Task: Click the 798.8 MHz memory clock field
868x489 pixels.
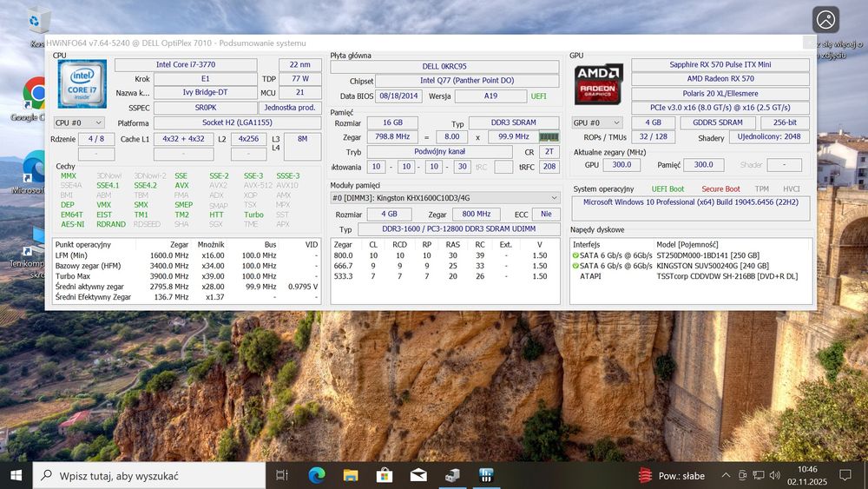Action: pyautogui.click(x=392, y=136)
